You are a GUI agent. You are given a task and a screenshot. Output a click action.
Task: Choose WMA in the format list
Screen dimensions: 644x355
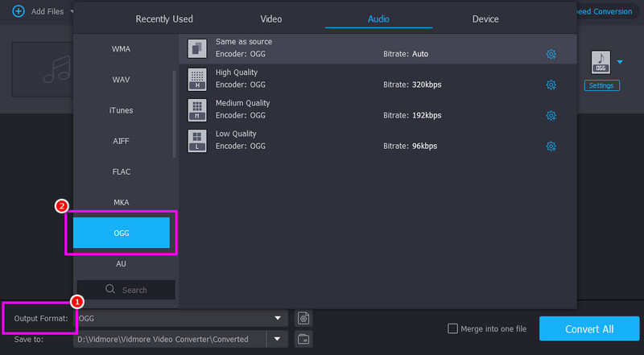122,49
